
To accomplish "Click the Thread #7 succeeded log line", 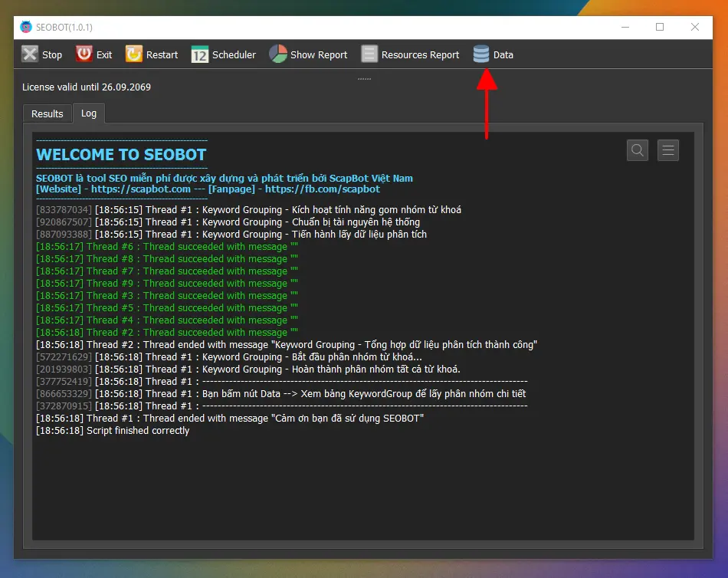I will 167,271.
